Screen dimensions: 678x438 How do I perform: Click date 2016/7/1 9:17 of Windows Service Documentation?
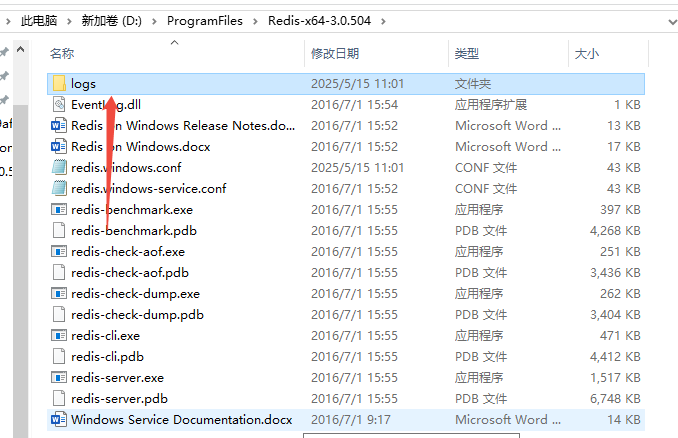point(351,419)
